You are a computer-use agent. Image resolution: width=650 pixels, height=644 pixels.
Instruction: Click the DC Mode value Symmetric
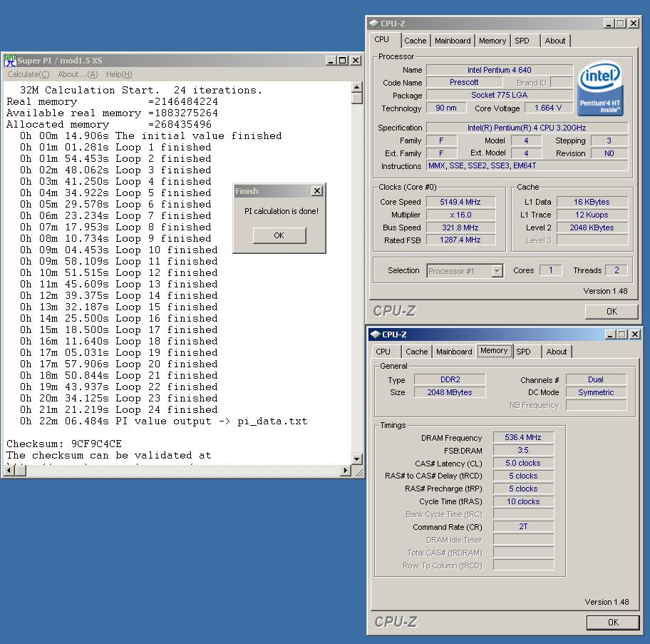(596, 392)
